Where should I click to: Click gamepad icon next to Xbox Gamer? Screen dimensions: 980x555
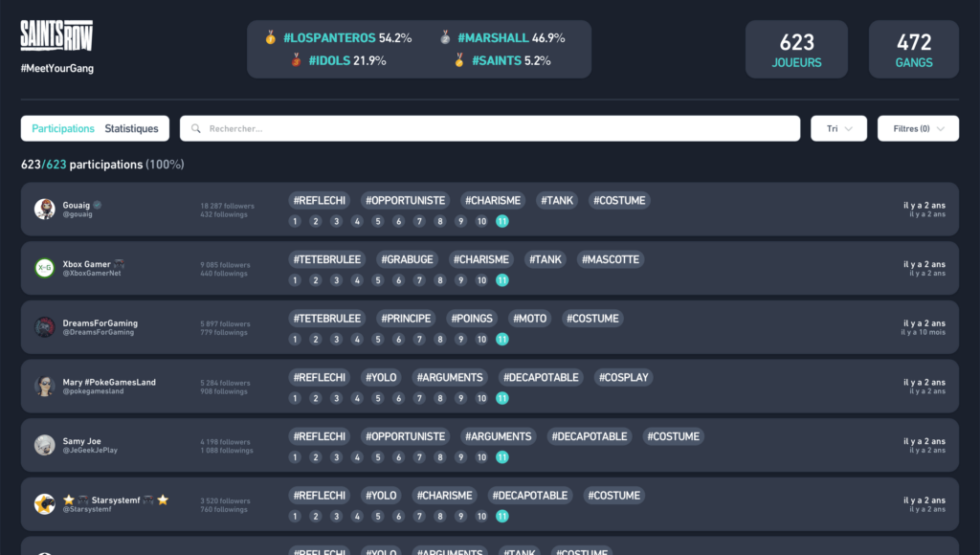(x=119, y=264)
